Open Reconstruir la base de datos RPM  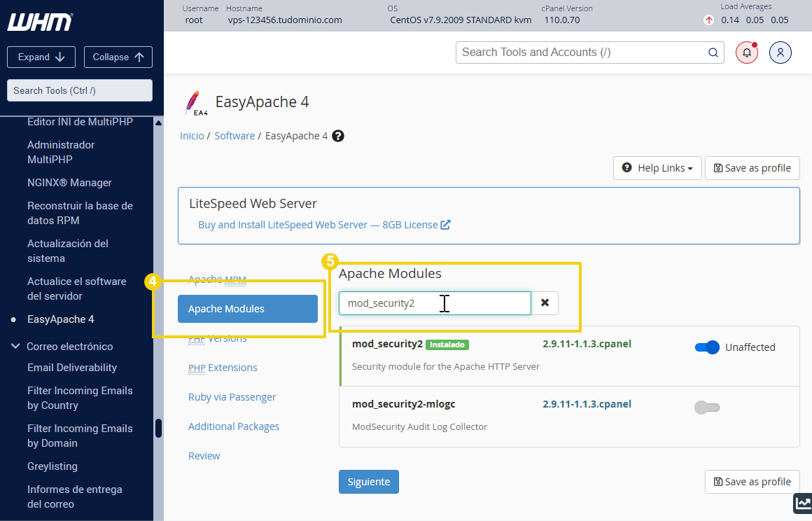[x=80, y=213]
